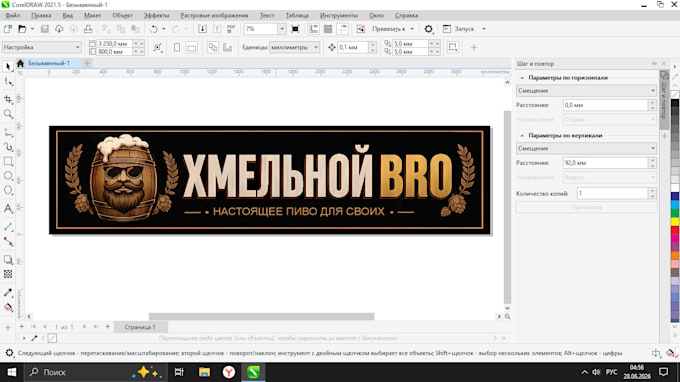Select the Shape edit tool
680x382 pixels.
tap(8, 82)
